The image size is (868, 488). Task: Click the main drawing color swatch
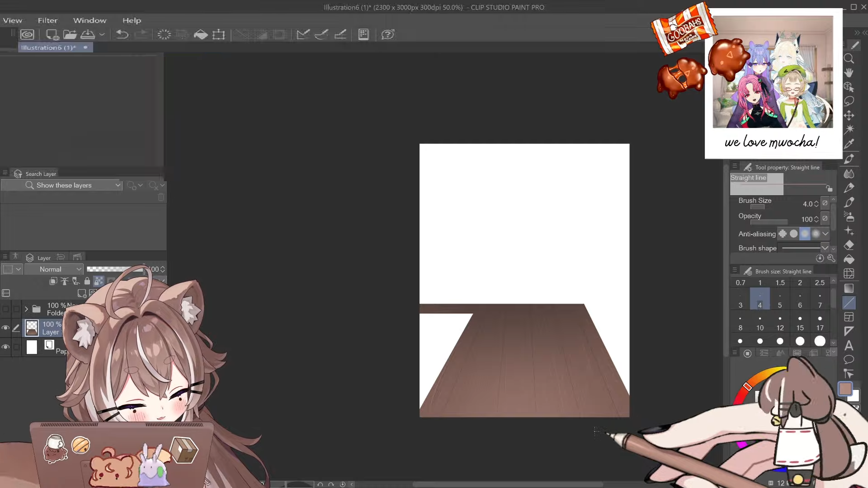point(844,389)
